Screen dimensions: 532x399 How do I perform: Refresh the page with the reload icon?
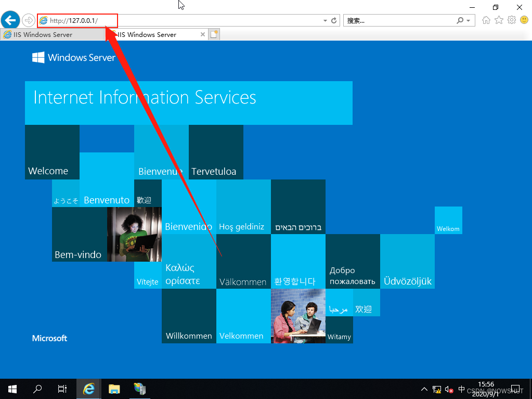pyautogui.click(x=334, y=21)
